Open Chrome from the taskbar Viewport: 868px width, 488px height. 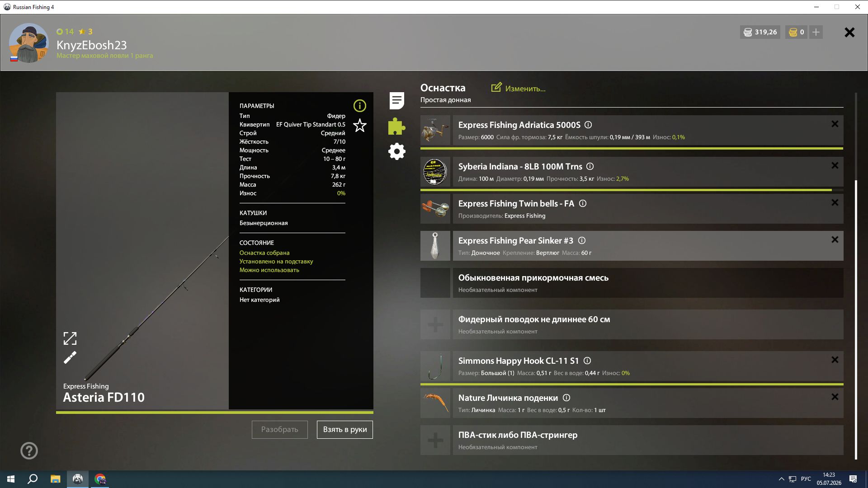(x=100, y=479)
